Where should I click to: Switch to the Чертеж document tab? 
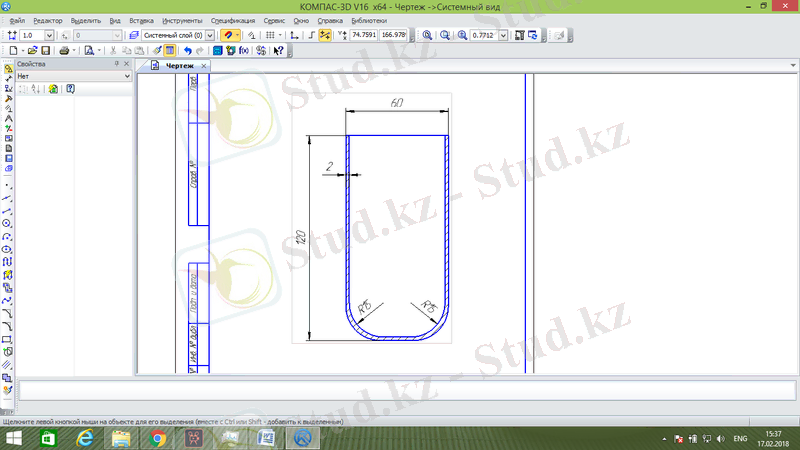coord(179,66)
